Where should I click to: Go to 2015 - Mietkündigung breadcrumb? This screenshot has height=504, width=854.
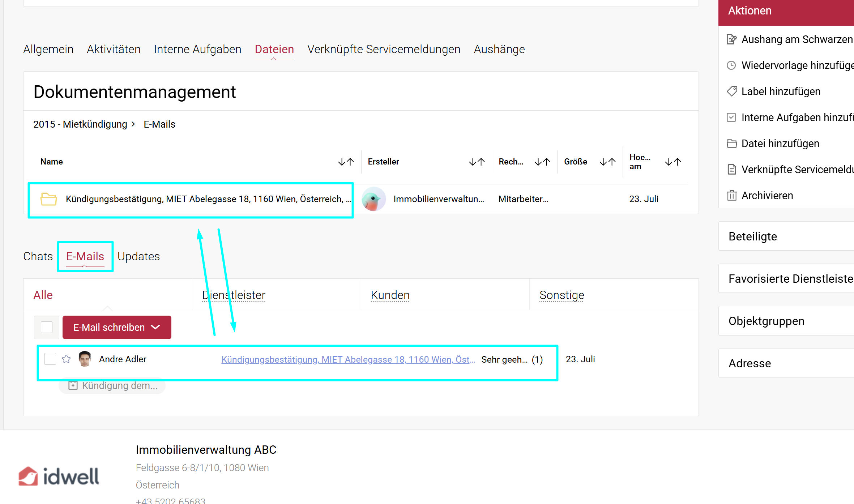(x=80, y=124)
